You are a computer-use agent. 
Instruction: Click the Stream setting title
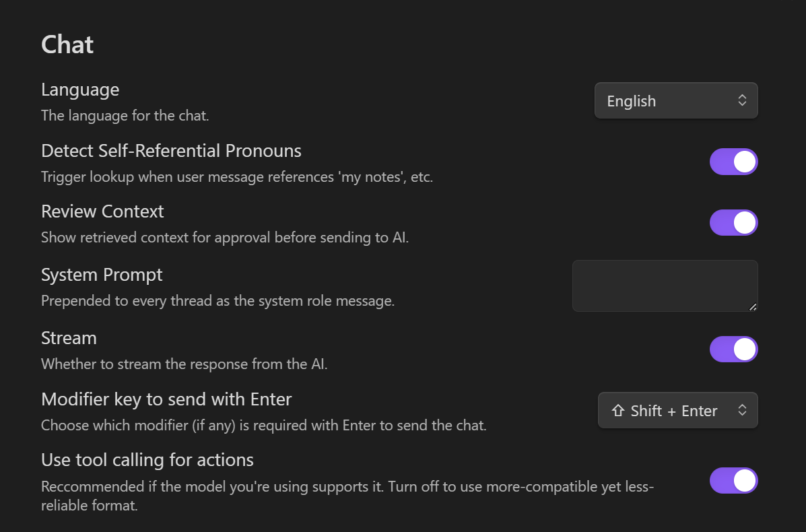(69, 338)
